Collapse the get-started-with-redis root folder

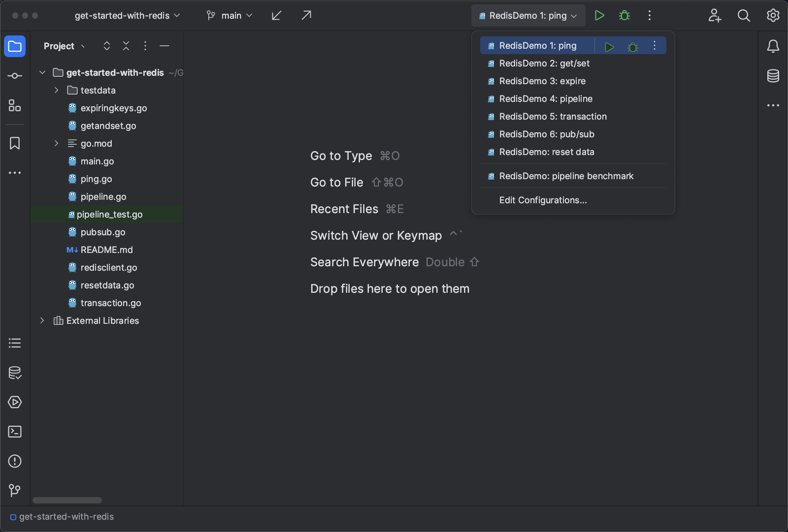click(42, 72)
